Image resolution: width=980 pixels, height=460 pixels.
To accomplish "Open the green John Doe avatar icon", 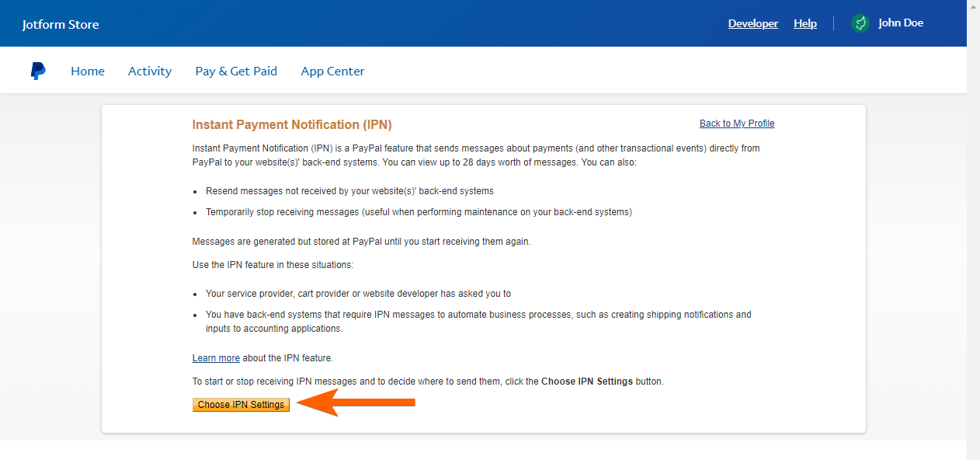I will [x=860, y=23].
